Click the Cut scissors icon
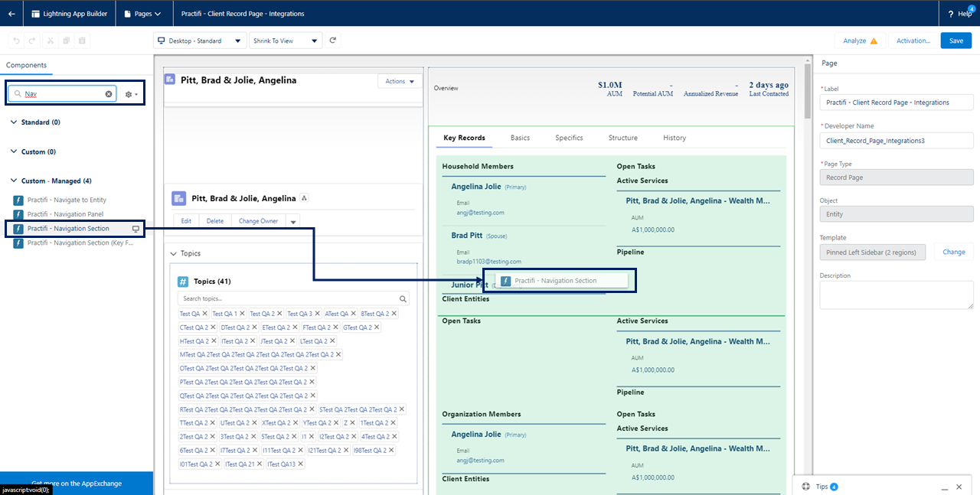Screen dimensions: 980x495 point(51,41)
